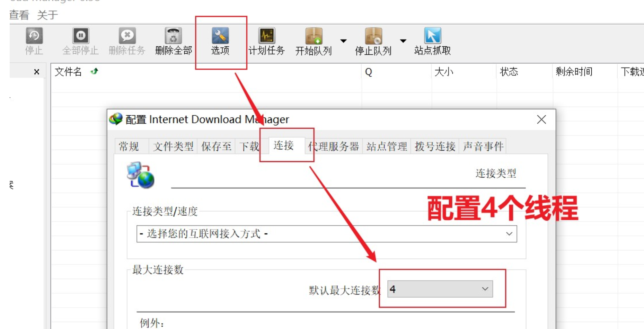
Task: Open the 关于 (About) menu
Action: point(47,15)
